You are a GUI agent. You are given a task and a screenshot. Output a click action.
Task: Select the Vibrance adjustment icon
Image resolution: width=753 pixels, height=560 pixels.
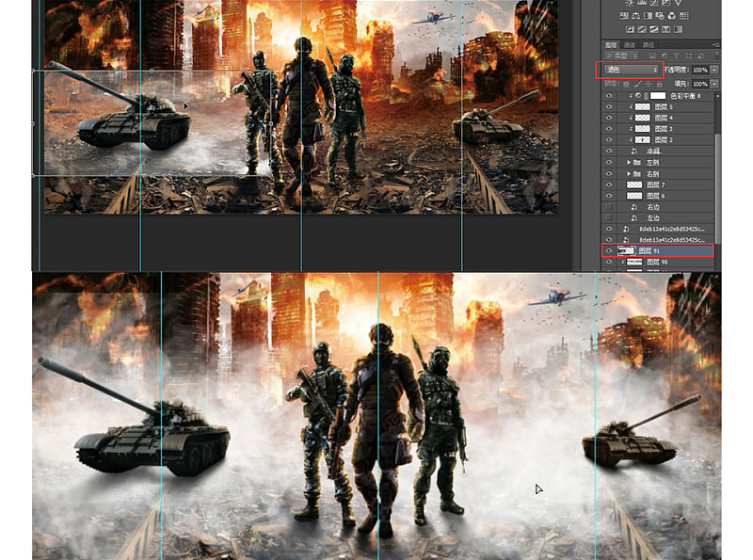[x=678, y=3]
